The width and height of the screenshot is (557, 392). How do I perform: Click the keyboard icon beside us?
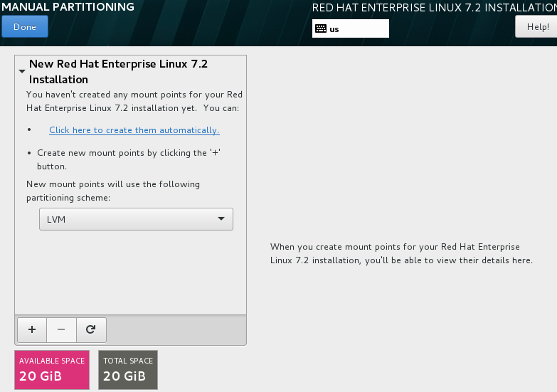(321, 28)
